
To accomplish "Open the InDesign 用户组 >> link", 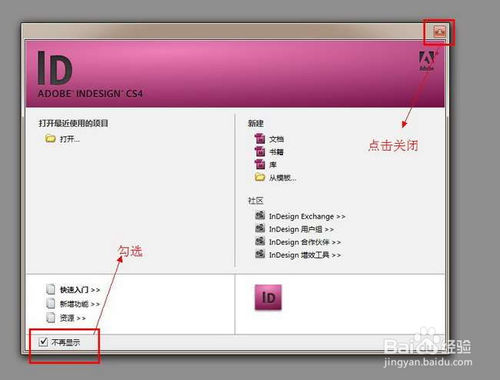I will tap(301, 229).
